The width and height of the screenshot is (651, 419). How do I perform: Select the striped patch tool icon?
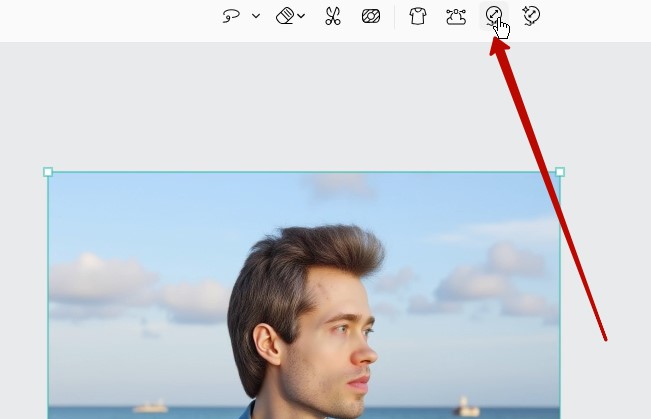pyautogui.click(x=370, y=16)
